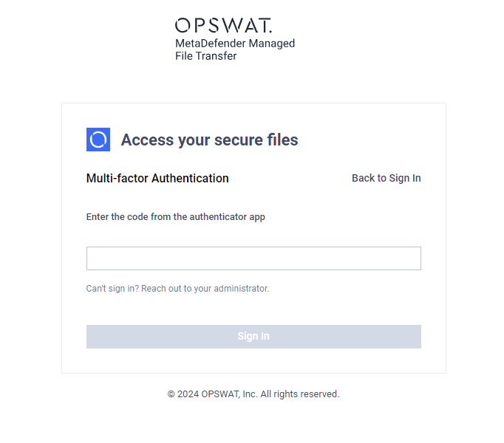
Task: Submit with the Sign In button
Action: [253, 337]
